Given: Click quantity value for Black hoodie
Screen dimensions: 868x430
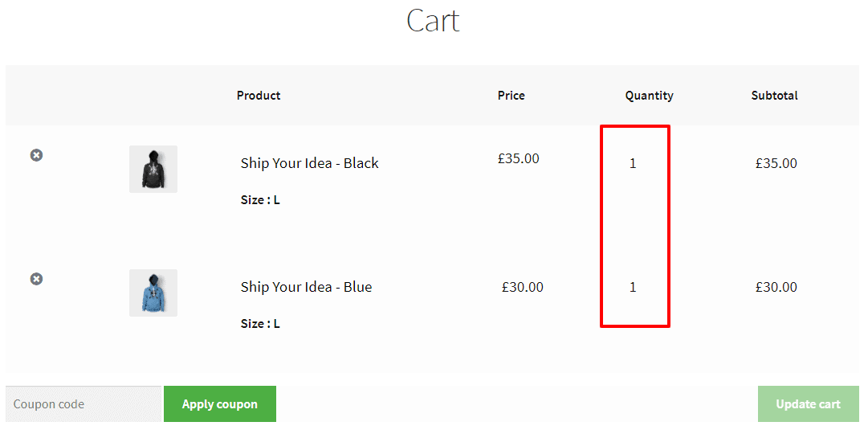Looking at the screenshot, I should tap(633, 163).
